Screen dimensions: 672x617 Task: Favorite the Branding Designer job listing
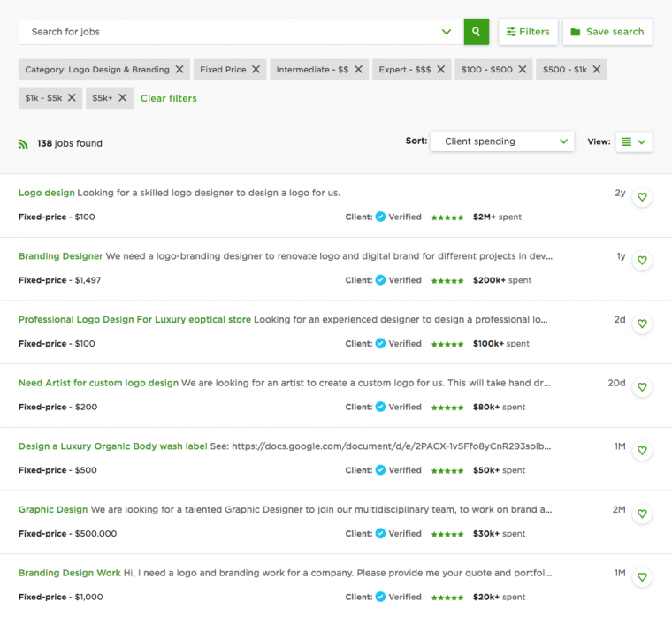[x=642, y=261]
